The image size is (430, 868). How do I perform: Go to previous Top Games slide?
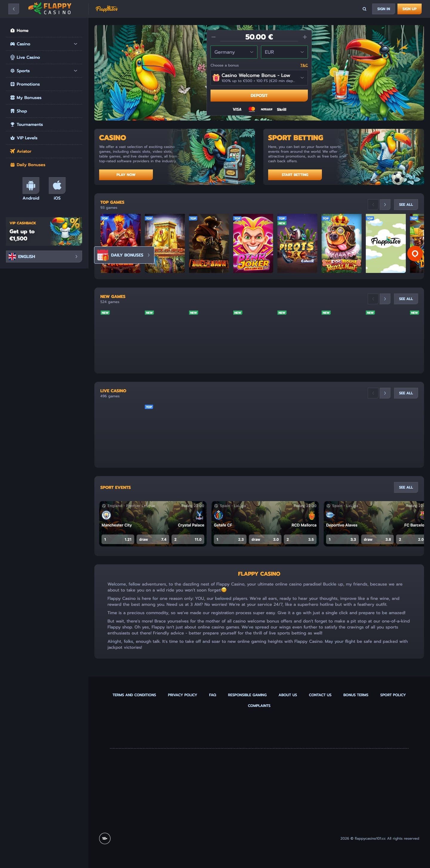(x=373, y=205)
